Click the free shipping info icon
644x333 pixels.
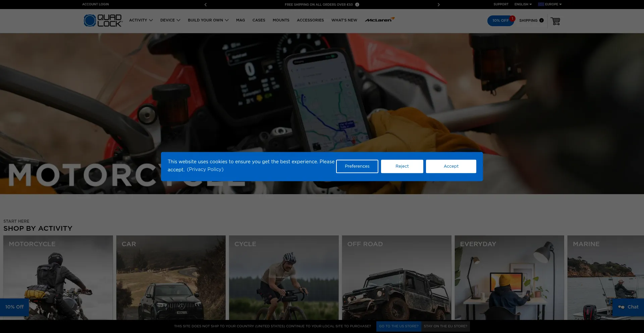pos(357,5)
